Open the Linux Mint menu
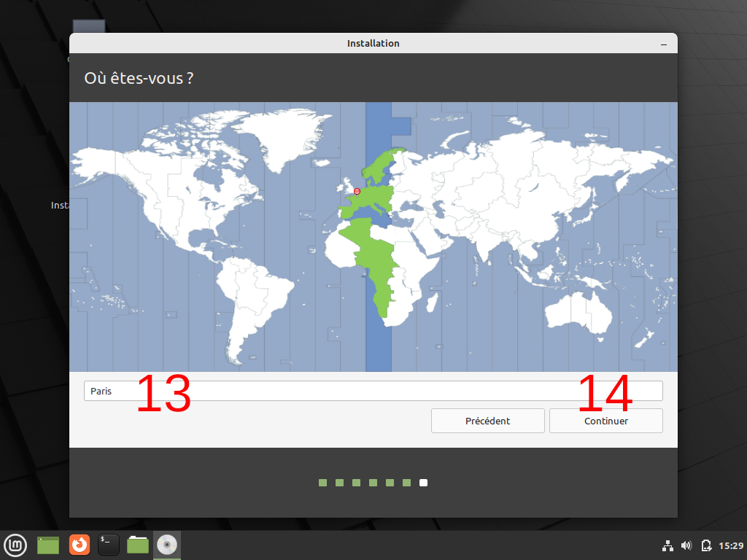This screenshot has width=747, height=560. 15,545
